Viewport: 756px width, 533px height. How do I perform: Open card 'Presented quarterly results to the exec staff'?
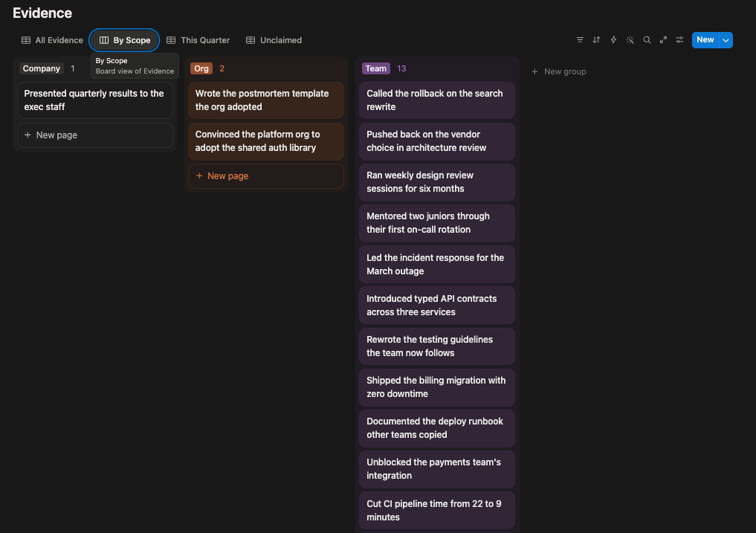[95, 100]
